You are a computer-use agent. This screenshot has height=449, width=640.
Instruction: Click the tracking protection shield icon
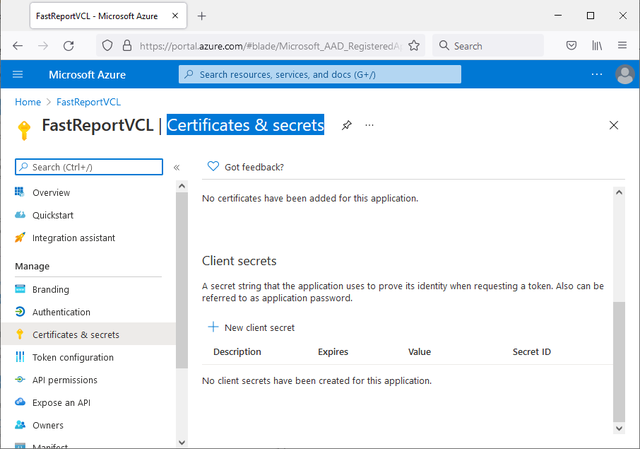point(107,45)
